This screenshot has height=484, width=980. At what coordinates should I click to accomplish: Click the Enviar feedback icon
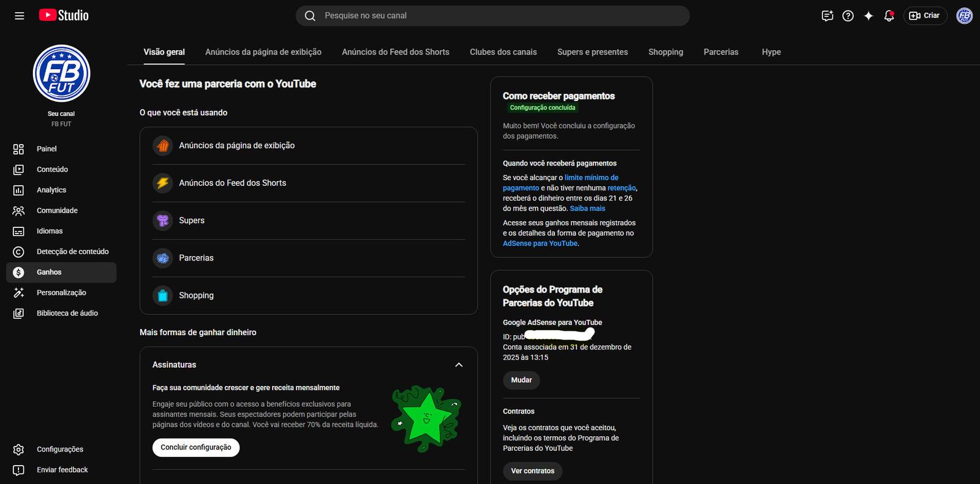[18, 470]
